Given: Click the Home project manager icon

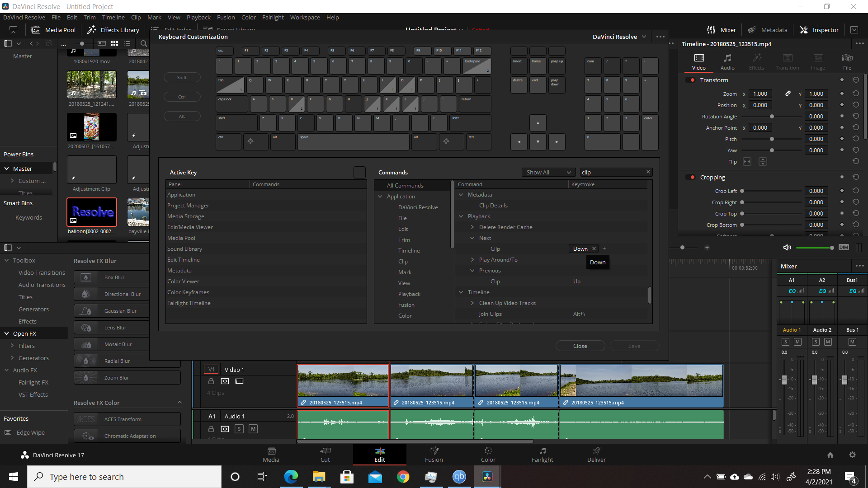Looking at the screenshot, I should coord(830,455).
